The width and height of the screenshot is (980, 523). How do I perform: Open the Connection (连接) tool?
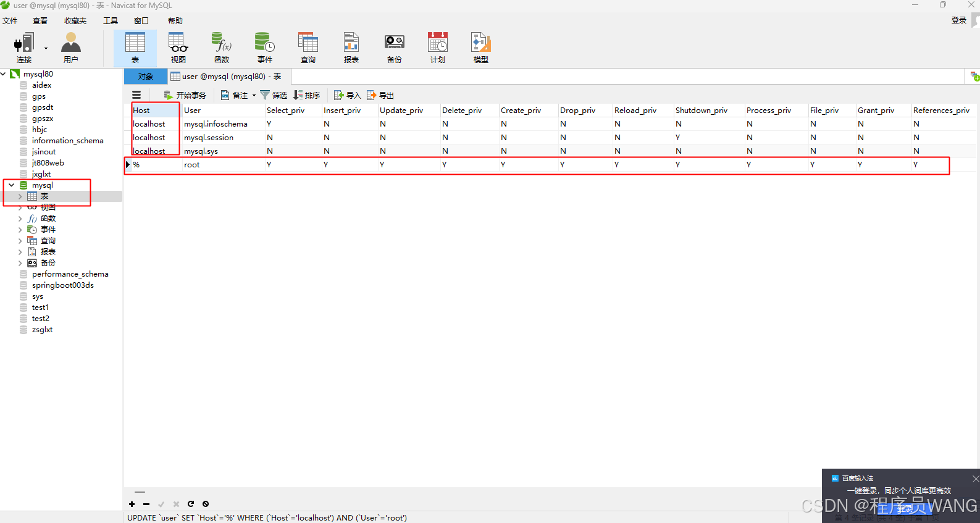click(x=24, y=48)
